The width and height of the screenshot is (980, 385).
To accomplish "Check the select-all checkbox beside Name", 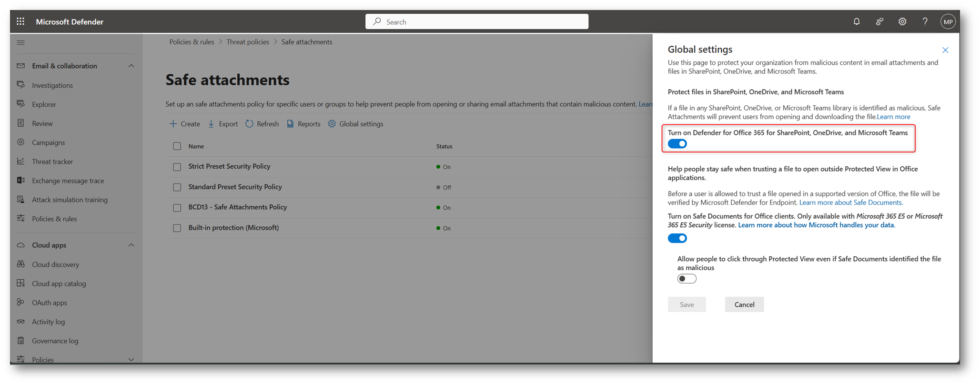I will click(x=177, y=146).
